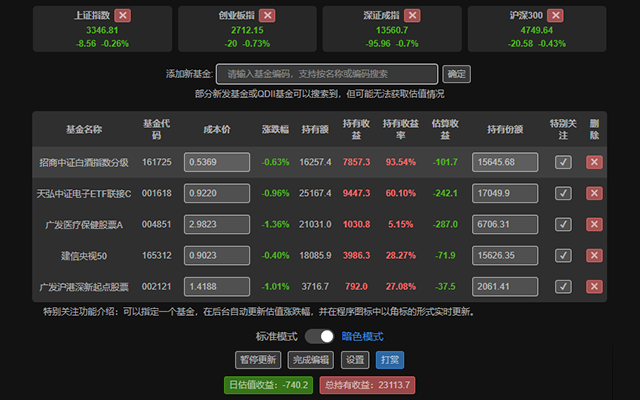Delete the 广发医疗保健股票A fund row

tap(594, 224)
